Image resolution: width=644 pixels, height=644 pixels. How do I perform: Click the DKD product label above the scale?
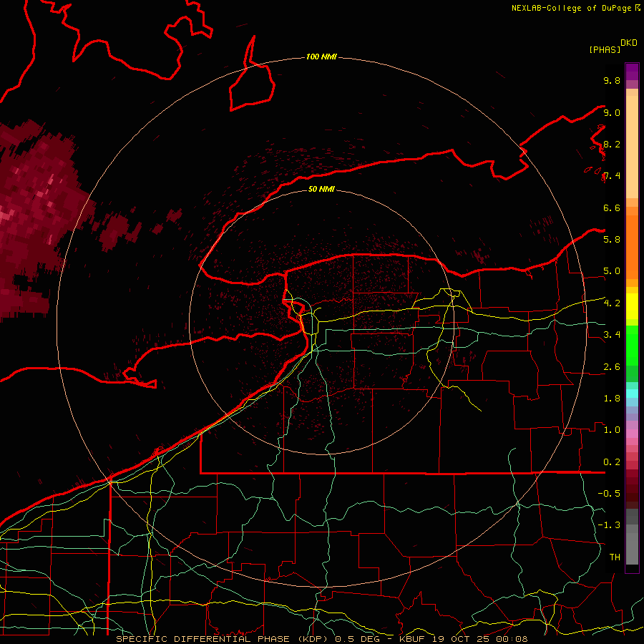pos(628,43)
